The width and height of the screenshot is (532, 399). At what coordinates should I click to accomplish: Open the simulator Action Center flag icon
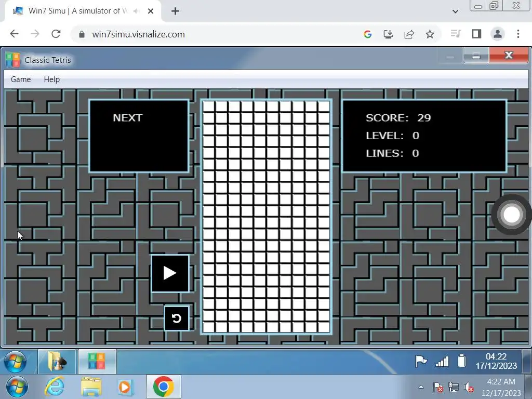click(421, 361)
